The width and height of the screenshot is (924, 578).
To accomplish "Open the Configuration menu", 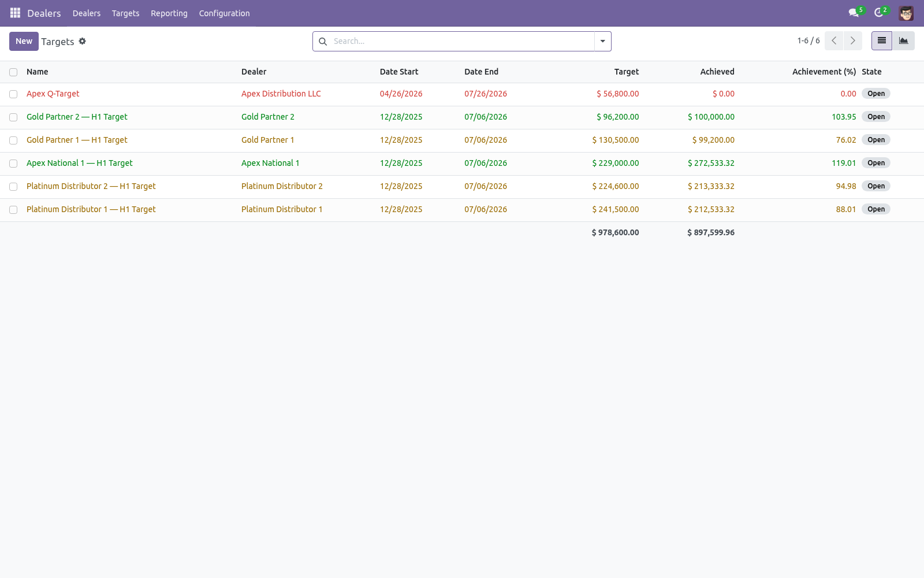I will (x=225, y=13).
